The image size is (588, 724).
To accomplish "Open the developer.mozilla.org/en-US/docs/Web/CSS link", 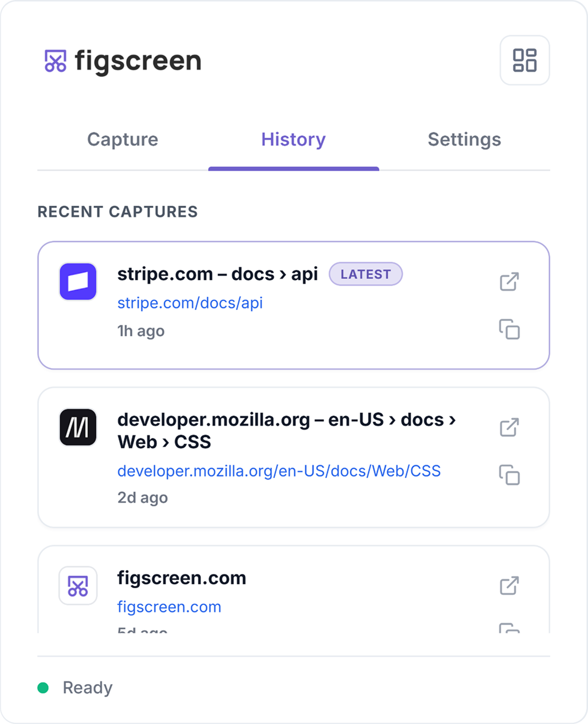I will [x=279, y=471].
